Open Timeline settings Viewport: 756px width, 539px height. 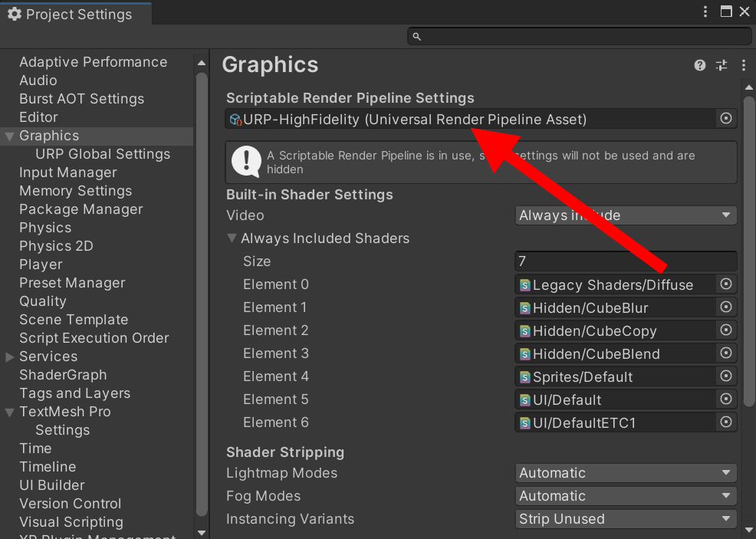coord(48,467)
